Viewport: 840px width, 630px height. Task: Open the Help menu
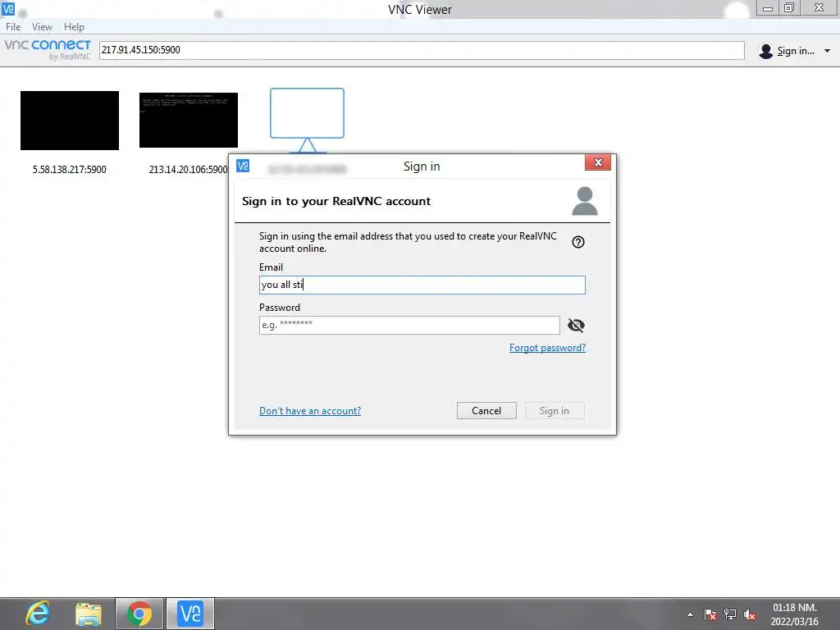(74, 27)
